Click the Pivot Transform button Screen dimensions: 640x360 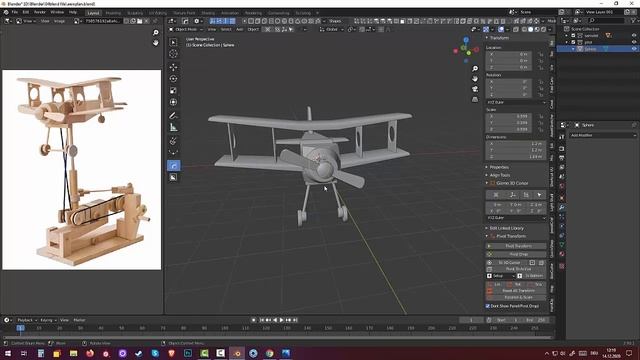(x=516, y=246)
